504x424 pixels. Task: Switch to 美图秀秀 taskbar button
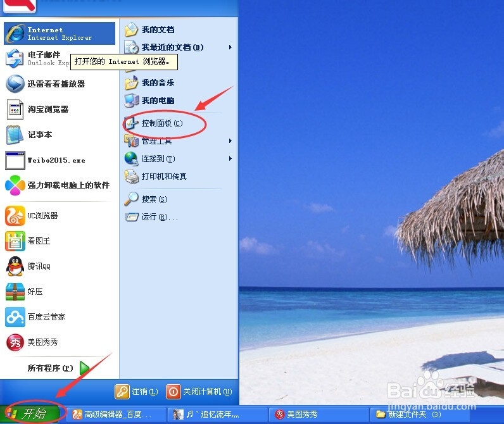[318, 415]
